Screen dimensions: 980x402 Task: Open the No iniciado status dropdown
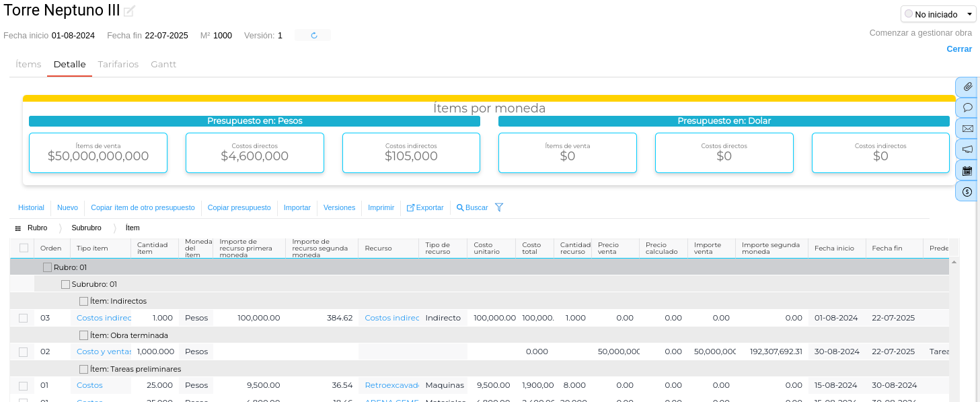[x=938, y=14]
